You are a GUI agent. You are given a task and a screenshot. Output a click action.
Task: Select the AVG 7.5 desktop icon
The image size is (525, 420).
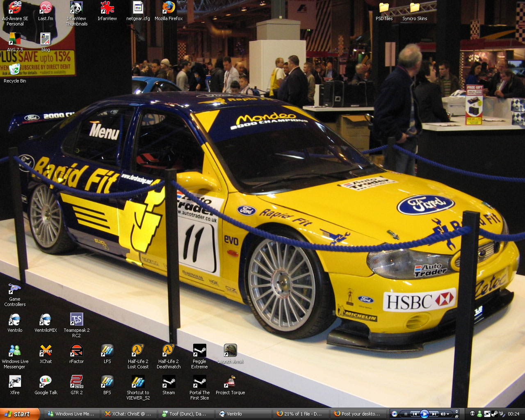click(x=15, y=42)
